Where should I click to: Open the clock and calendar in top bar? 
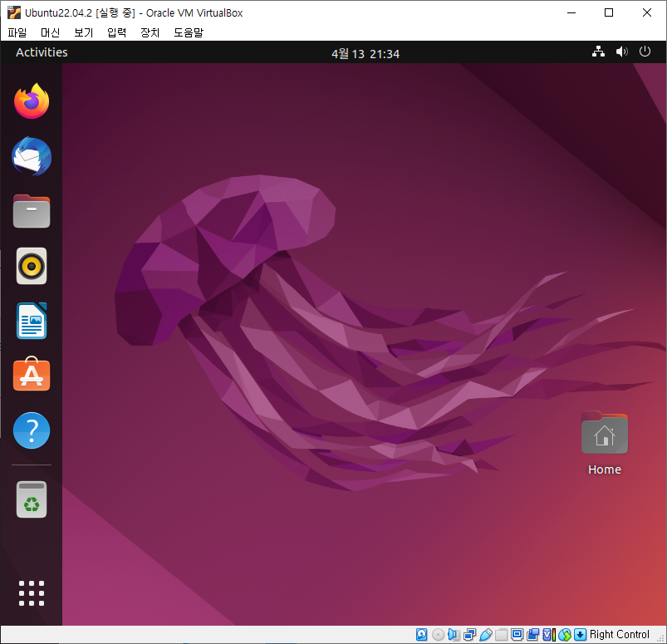pyautogui.click(x=365, y=54)
